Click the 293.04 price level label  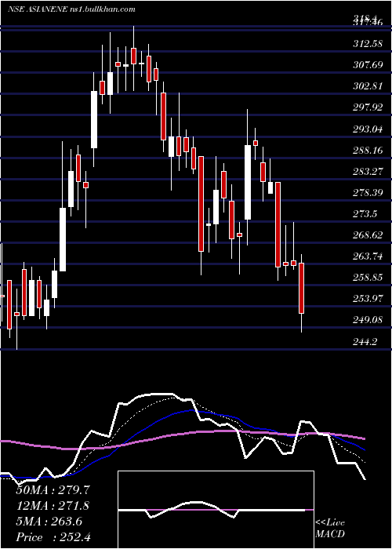pyautogui.click(x=367, y=129)
